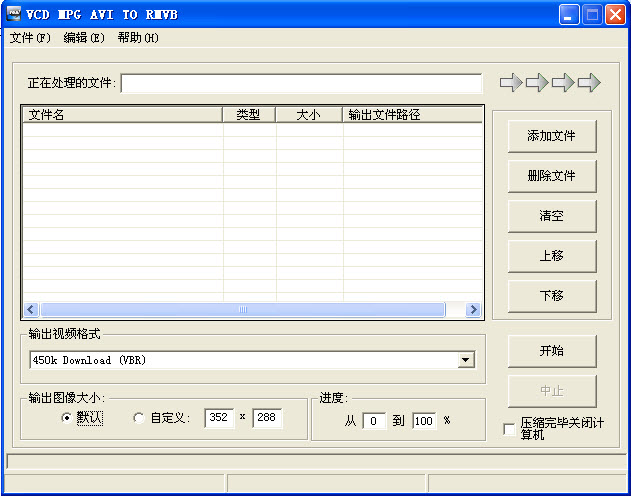Click the width field showing 352
This screenshot has width=631, height=496.
click(219, 418)
